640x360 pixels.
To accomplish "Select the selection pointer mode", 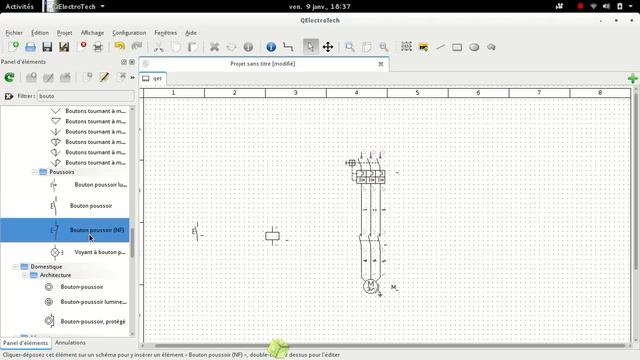I will click(x=310, y=47).
